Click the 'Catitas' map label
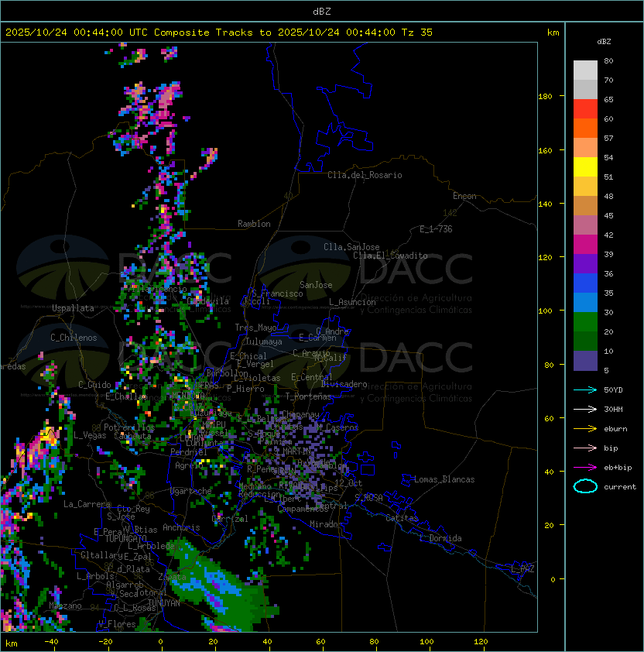644x652 pixels. 402,518
